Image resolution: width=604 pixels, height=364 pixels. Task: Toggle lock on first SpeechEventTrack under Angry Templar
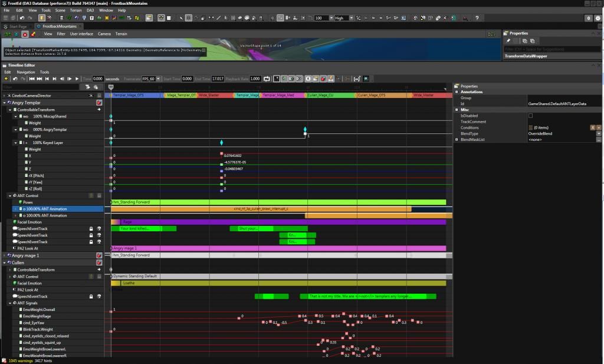click(x=91, y=228)
